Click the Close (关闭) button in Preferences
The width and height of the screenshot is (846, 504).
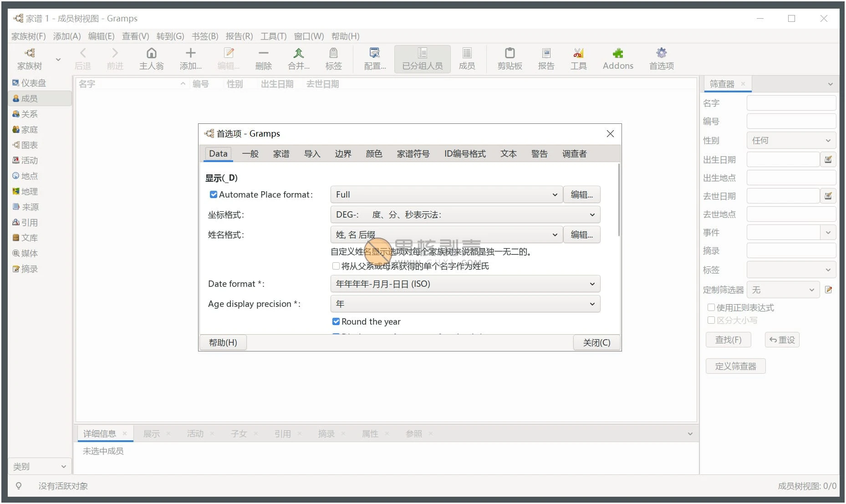[x=596, y=343]
